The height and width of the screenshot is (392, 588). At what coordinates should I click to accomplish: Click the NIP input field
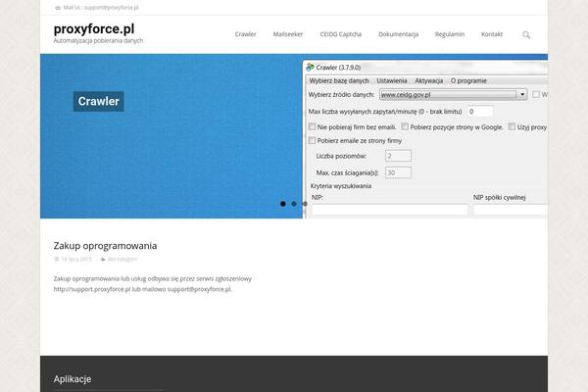(390, 210)
